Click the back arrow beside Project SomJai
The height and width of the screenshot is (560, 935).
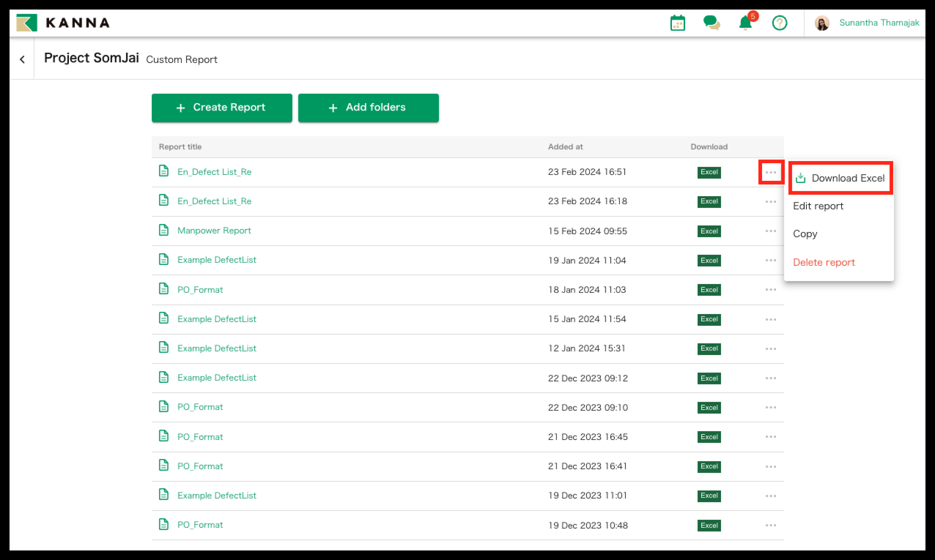(22, 59)
